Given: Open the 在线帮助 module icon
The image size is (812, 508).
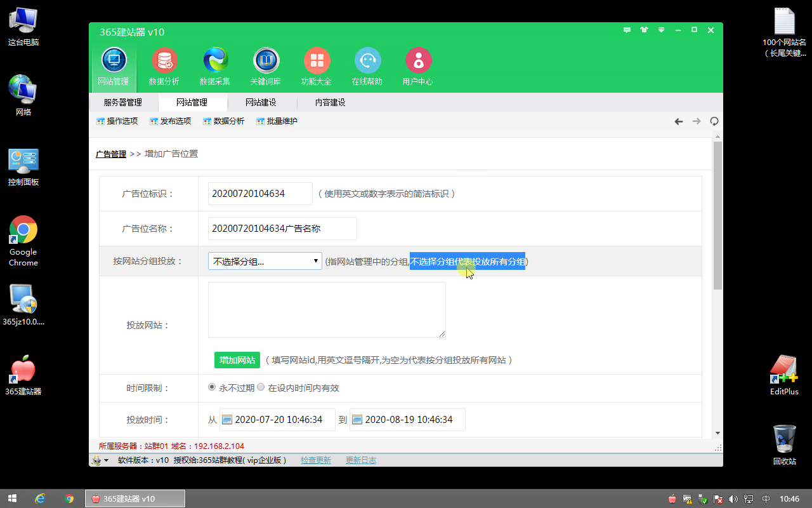Looking at the screenshot, I should (x=367, y=67).
